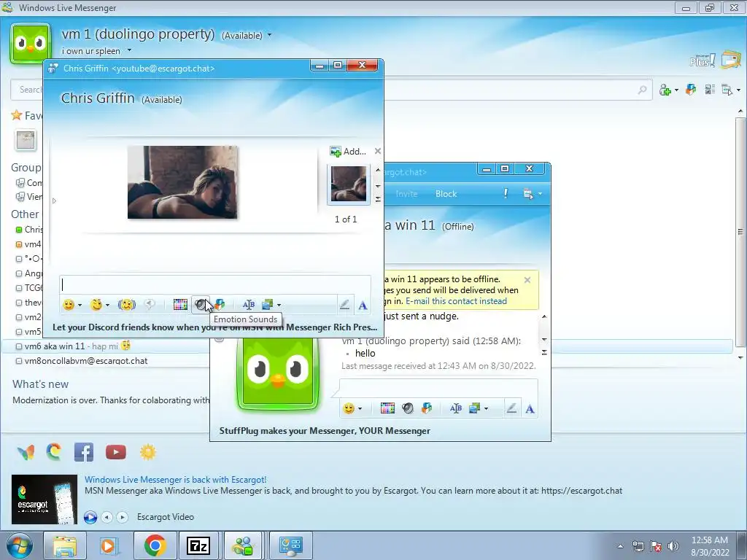Open Windows Explorer folder on taskbar
This screenshot has width=747, height=560.
click(x=65, y=545)
